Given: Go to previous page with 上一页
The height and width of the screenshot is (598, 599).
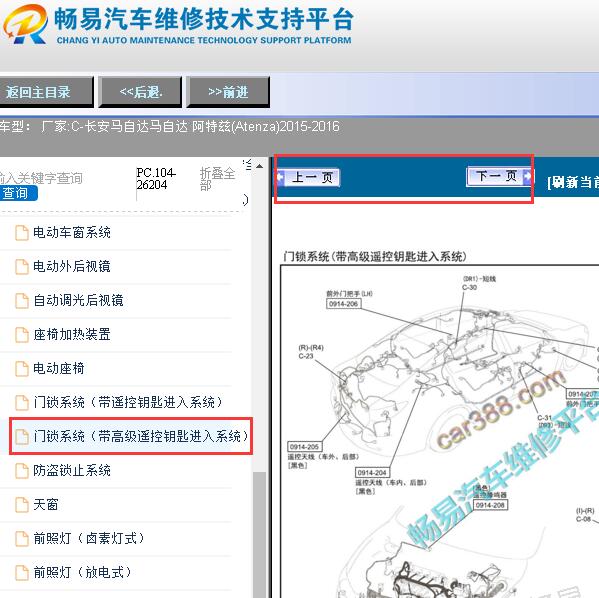Looking at the screenshot, I should coord(308,177).
